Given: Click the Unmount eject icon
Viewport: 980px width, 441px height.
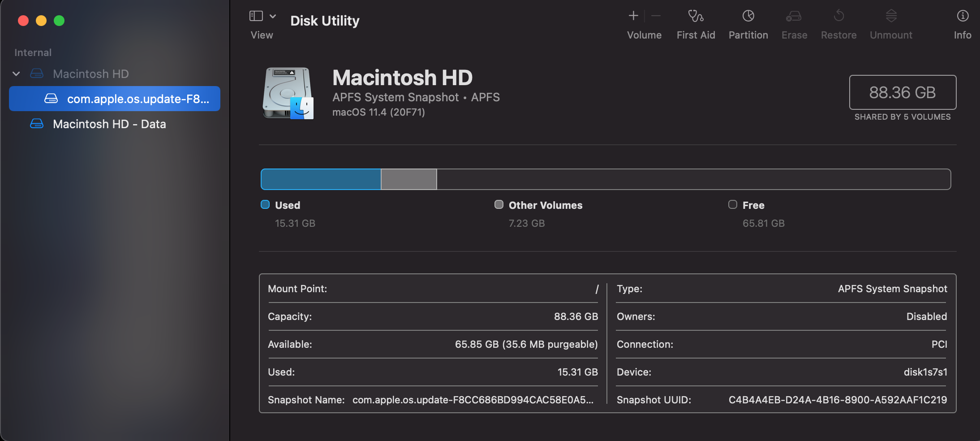Looking at the screenshot, I should 891,16.
